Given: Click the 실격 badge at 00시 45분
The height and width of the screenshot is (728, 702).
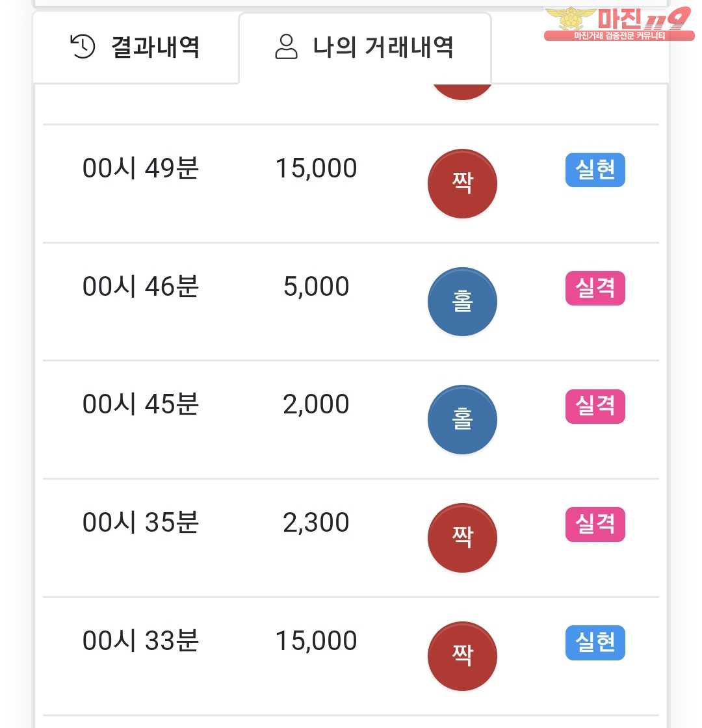Looking at the screenshot, I should tap(595, 406).
